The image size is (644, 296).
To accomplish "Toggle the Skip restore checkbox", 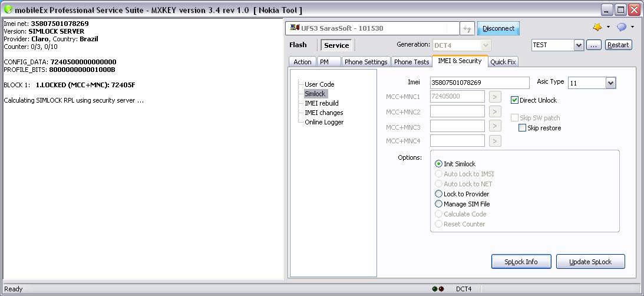I will click(523, 128).
